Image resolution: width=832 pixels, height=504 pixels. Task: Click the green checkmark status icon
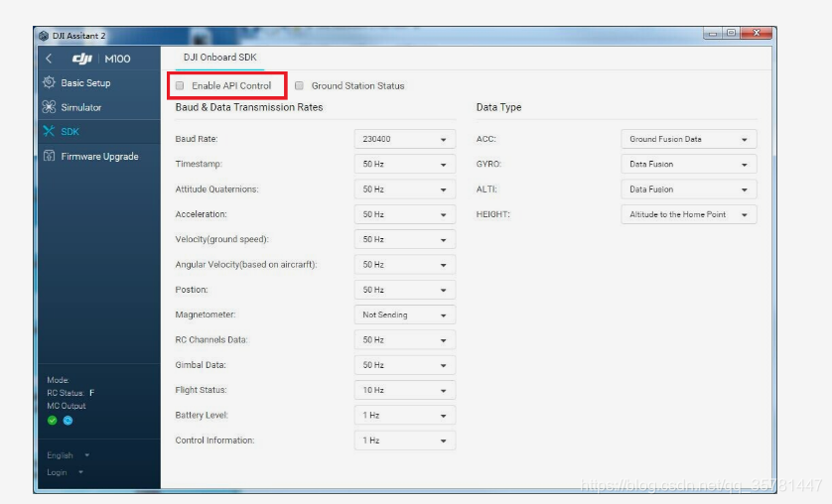[52, 421]
